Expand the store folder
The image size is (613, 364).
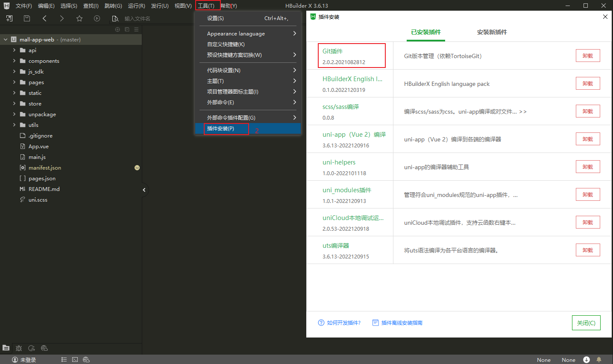coord(14,103)
